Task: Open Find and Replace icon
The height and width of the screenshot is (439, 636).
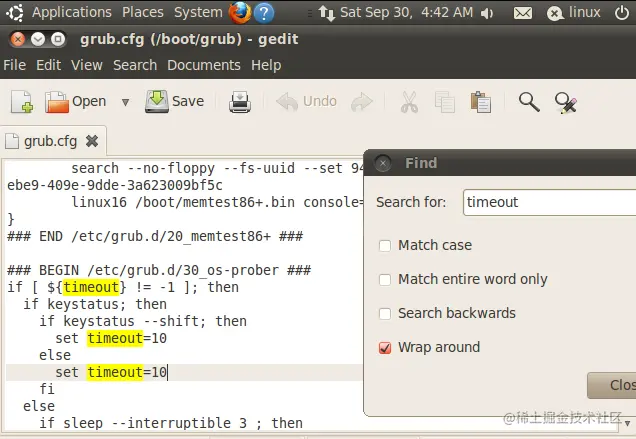Action: (565, 102)
